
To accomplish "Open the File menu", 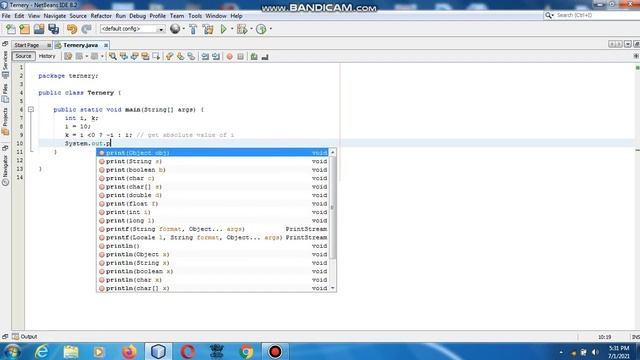I will pyautogui.click(x=6, y=16).
